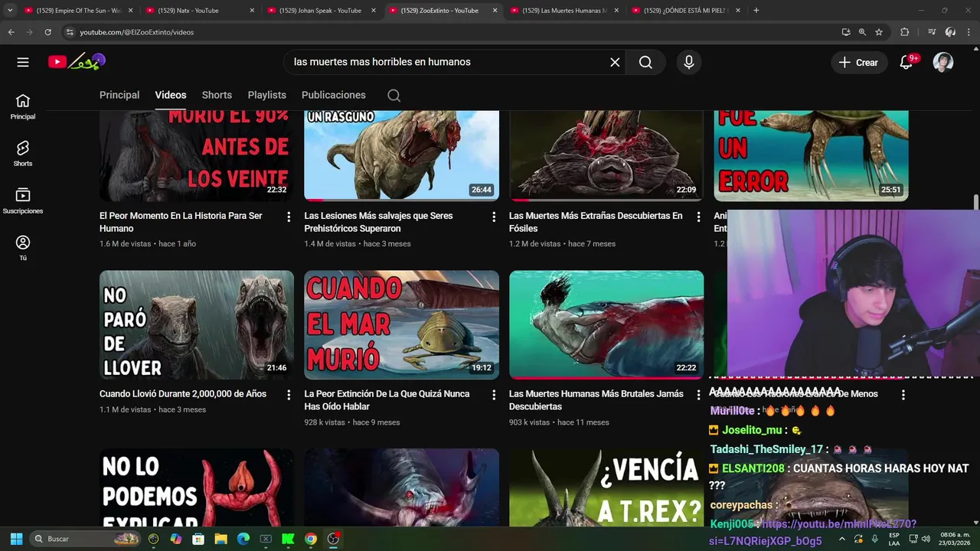Switch to Las Muertes Humanas browser tab
This screenshot has height=551, width=980.
coord(565,11)
